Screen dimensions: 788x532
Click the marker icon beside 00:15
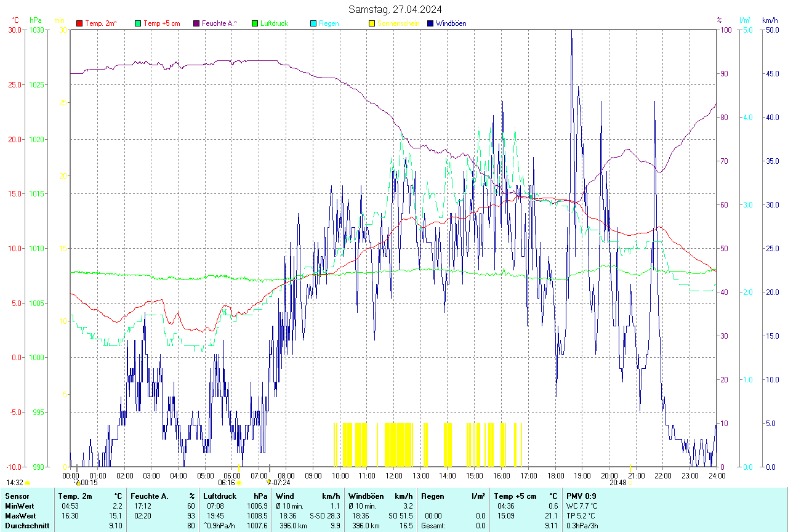click(78, 483)
